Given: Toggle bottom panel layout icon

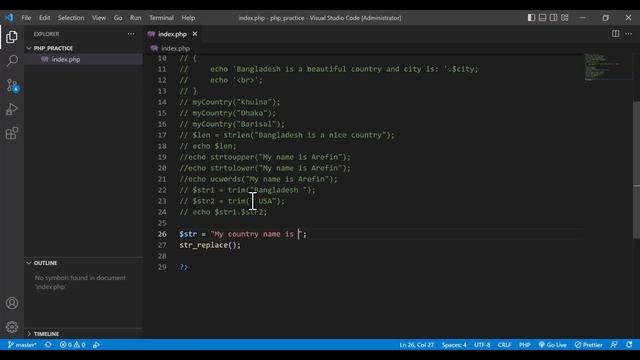Looking at the screenshot, I should pos(542,18).
